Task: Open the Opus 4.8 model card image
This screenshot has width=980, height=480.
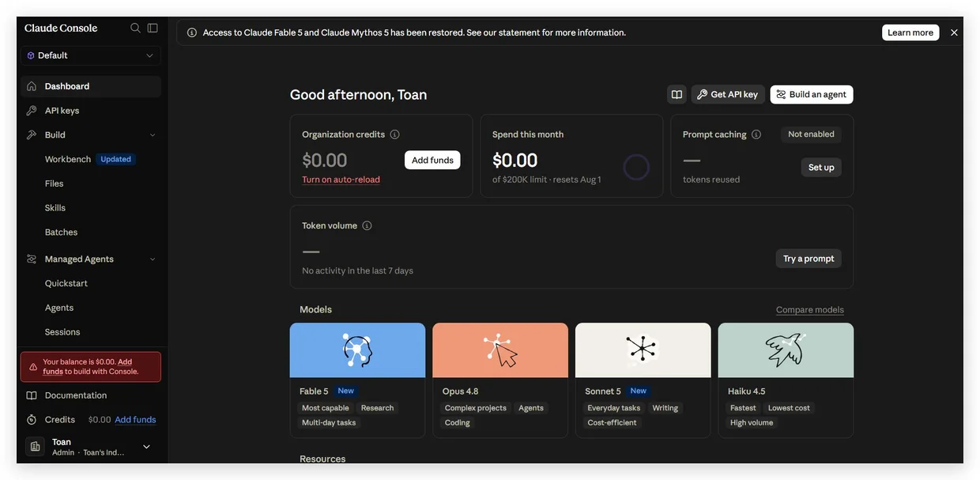Action: point(500,350)
